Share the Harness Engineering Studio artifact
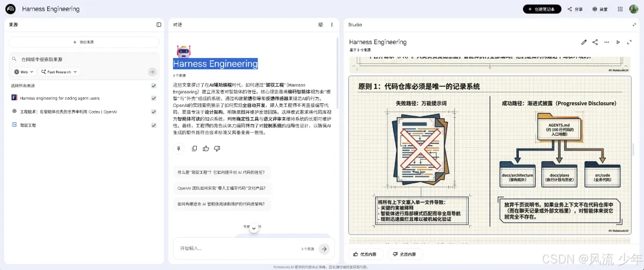 [595, 42]
